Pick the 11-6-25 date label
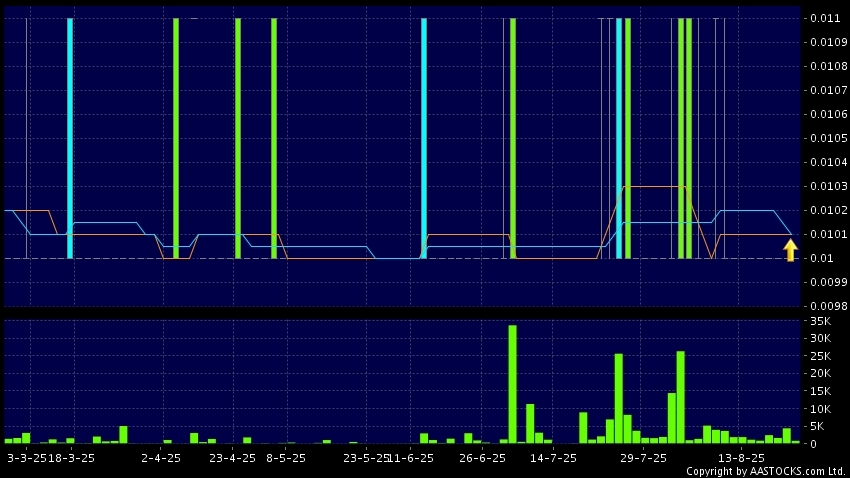This screenshot has width=850, height=478. [411, 458]
